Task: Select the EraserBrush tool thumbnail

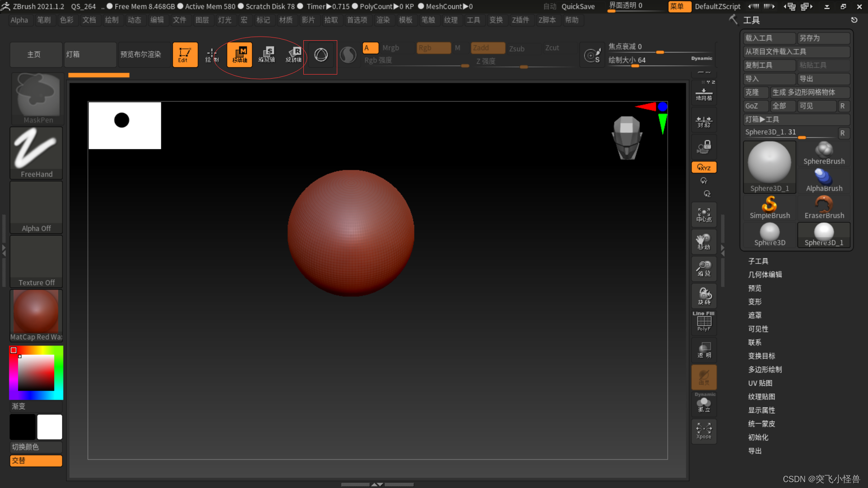Action: pos(824,207)
